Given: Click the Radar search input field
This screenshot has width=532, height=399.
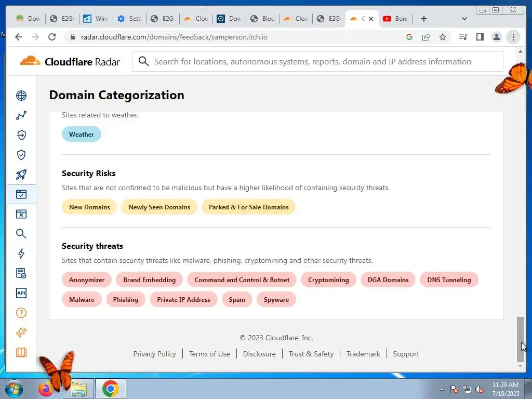Looking at the screenshot, I should coord(317,61).
